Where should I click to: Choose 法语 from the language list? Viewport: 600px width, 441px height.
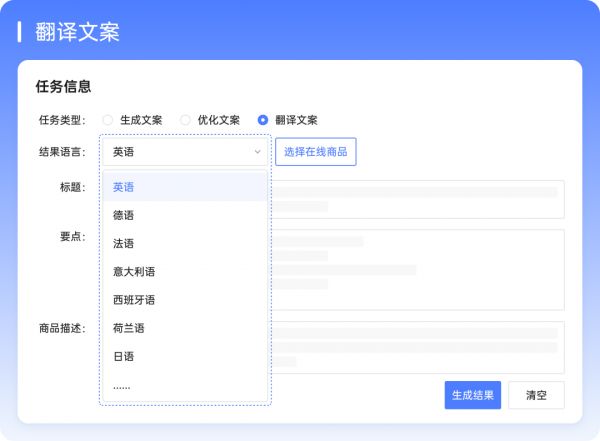[x=185, y=243]
